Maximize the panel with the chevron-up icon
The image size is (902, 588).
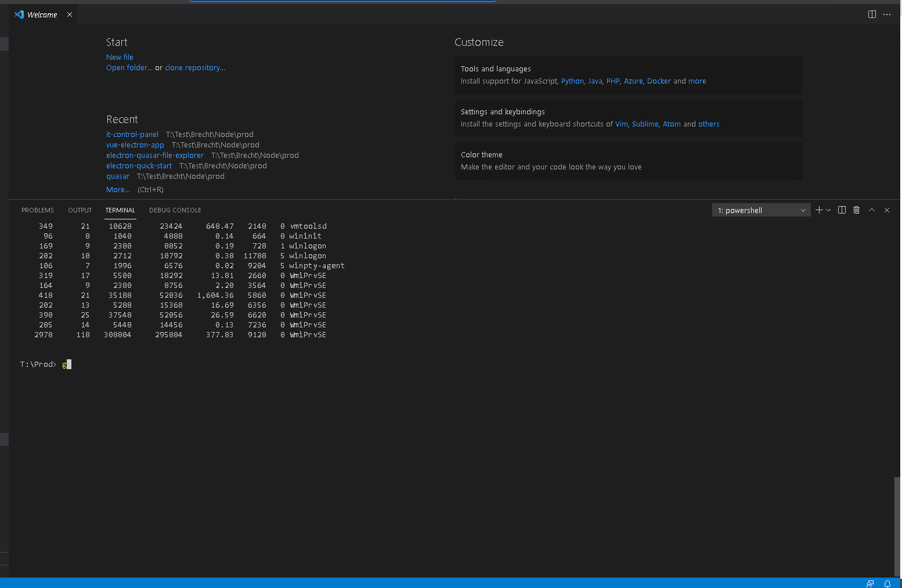click(x=871, y=210)
